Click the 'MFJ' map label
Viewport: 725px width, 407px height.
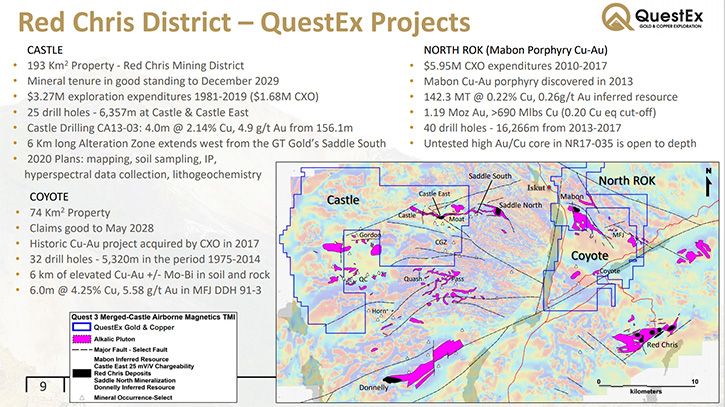618,235
